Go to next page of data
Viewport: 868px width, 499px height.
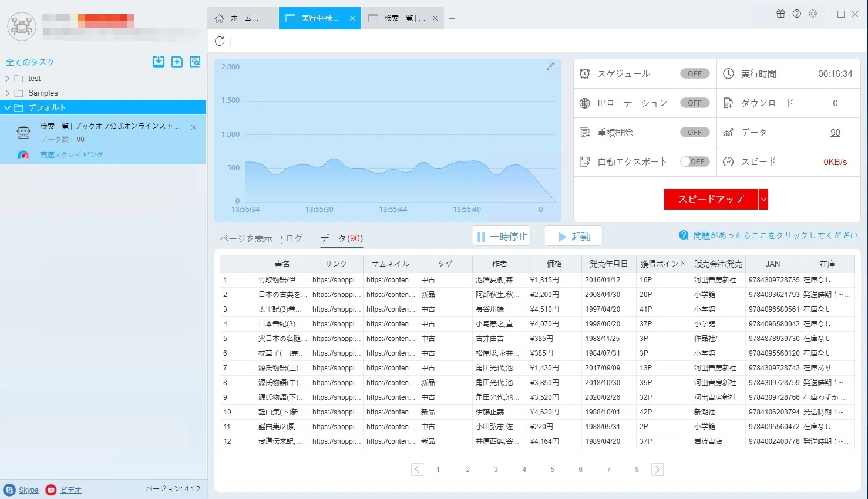[x=657, y=469]
